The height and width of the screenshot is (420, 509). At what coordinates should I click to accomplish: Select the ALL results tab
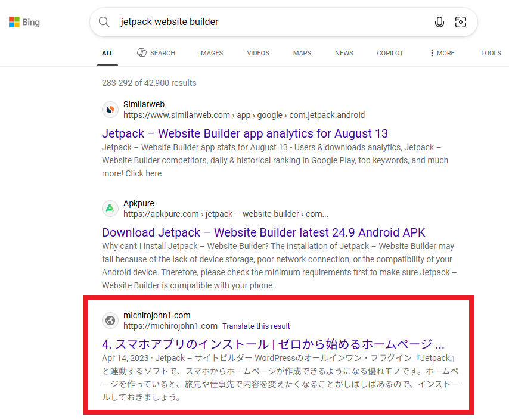click(x=107, y=53)
